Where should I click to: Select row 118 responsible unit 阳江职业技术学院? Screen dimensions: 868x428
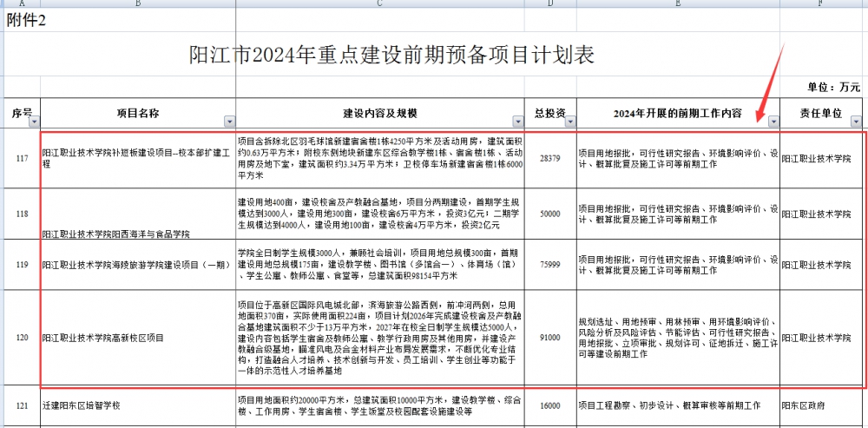tap(821, 214)
